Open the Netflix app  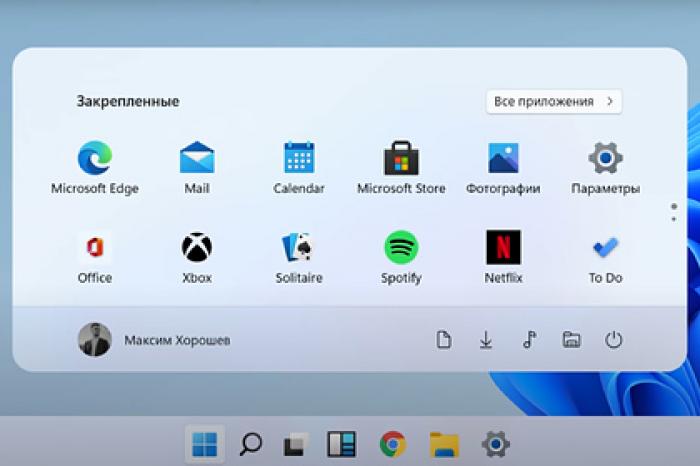(503, 257)
